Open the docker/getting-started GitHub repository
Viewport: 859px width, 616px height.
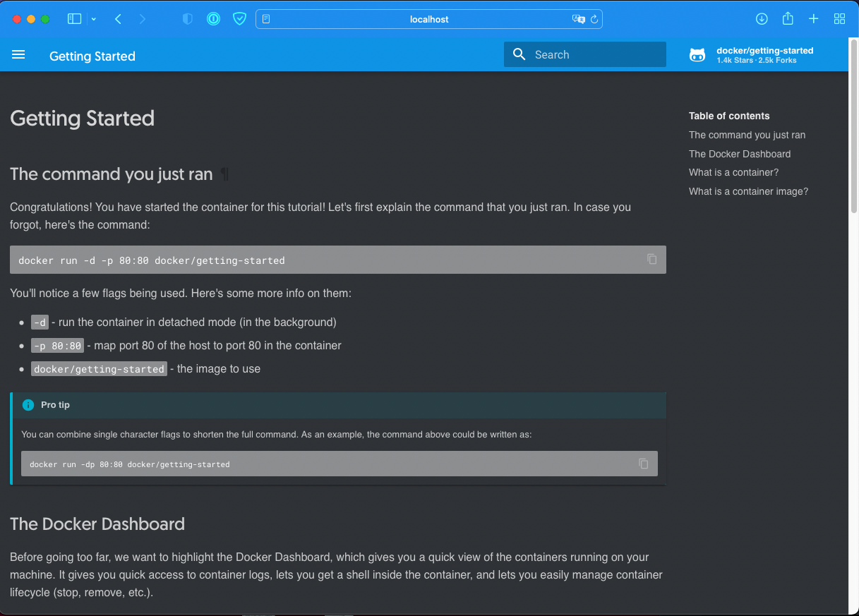coord(752,55)
